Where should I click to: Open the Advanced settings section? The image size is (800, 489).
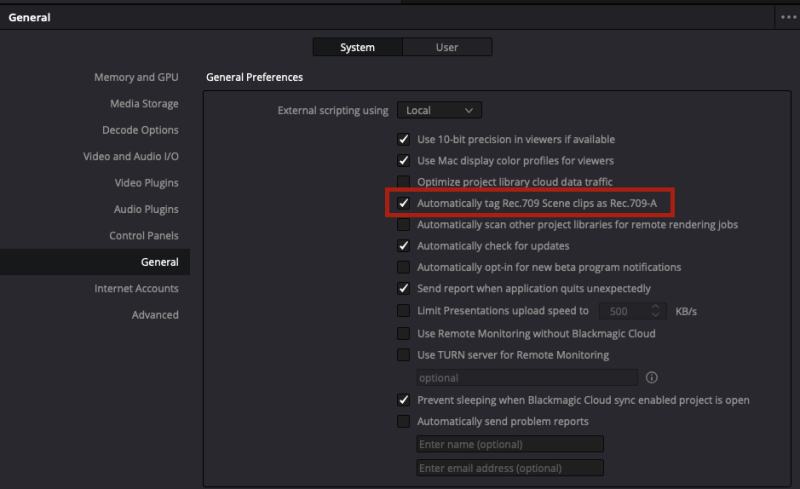tap(155, 315)
